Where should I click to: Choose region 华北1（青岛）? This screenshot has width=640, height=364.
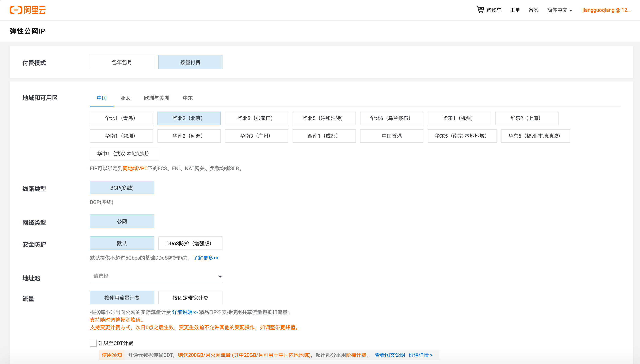[x=121, y=118]
